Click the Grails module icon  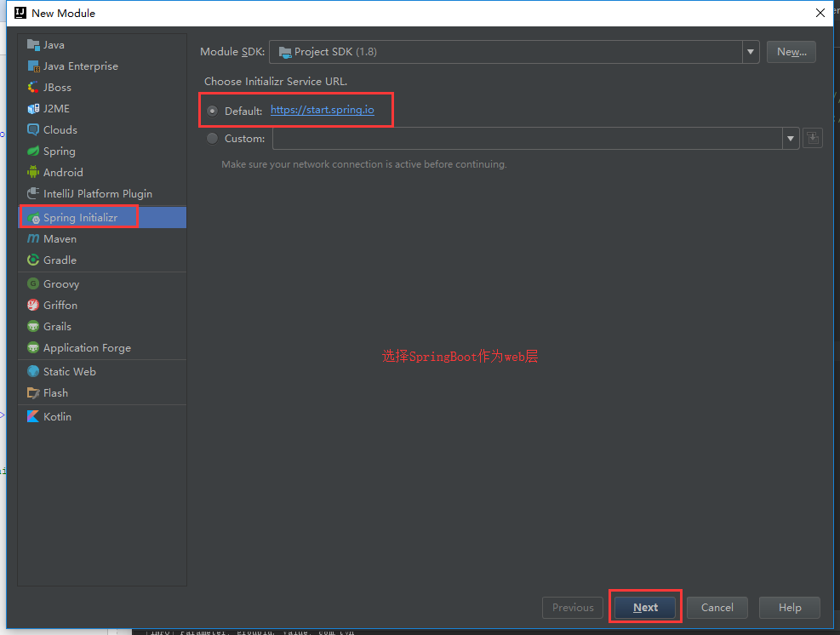pos(33,326)
